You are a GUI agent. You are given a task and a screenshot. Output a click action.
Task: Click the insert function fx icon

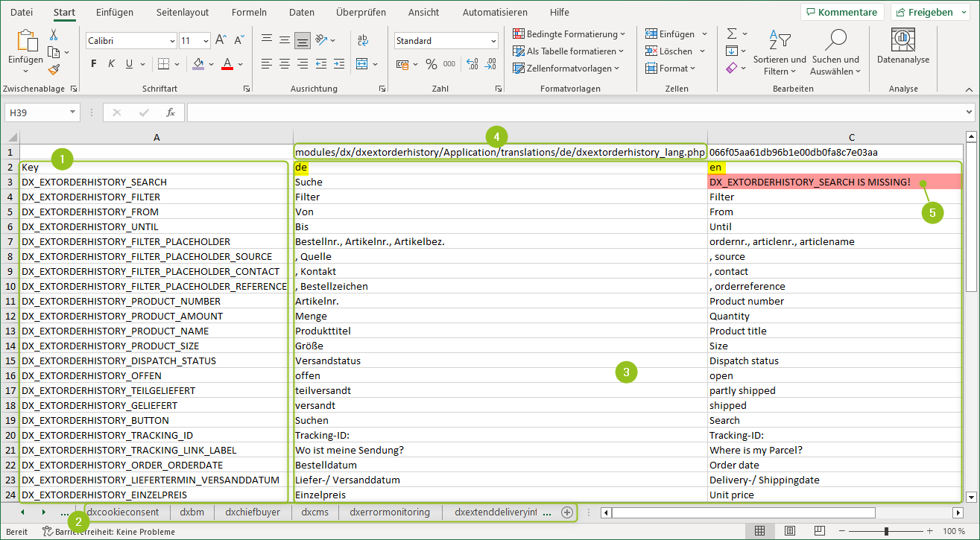[170, 112]
